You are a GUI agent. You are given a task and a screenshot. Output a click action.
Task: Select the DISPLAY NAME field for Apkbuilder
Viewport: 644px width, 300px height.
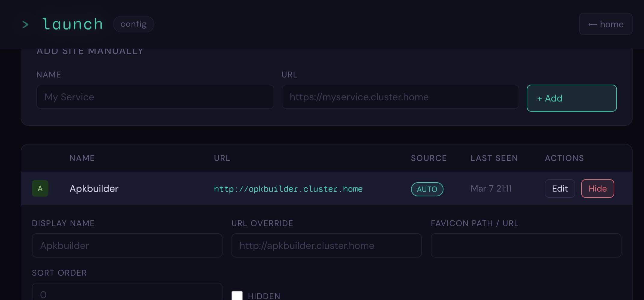coord(127,245)
